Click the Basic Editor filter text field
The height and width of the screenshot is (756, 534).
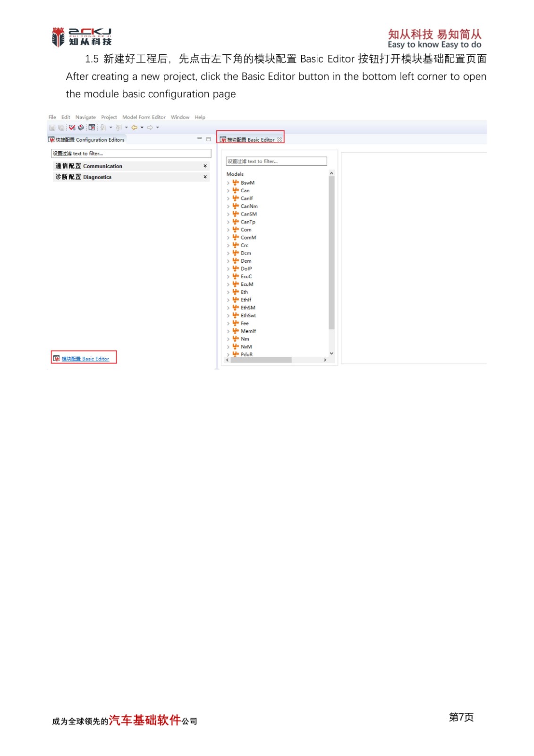(x=276, y=162)
